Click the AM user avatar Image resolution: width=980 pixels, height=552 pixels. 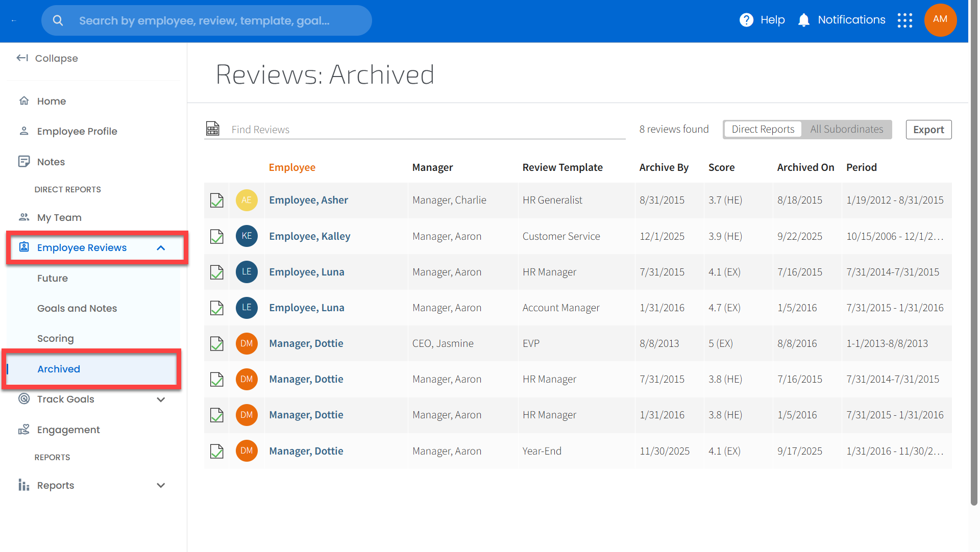(940, 20)
